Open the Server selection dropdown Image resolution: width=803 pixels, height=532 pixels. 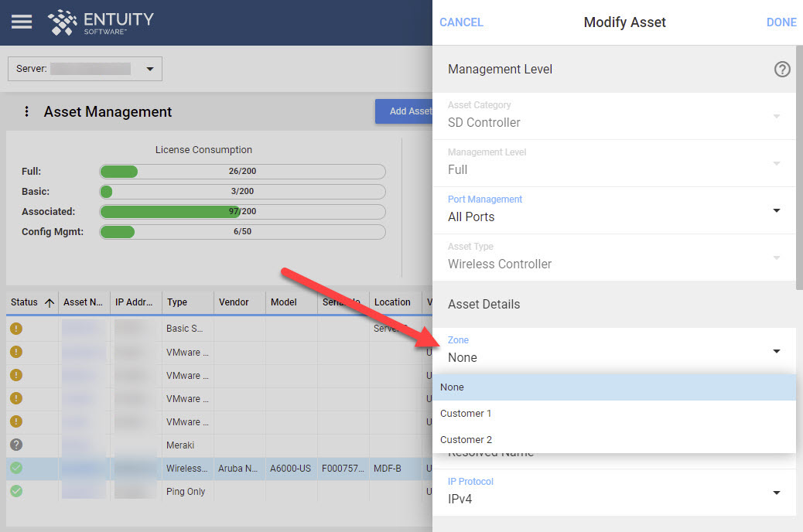click(149, 69)
